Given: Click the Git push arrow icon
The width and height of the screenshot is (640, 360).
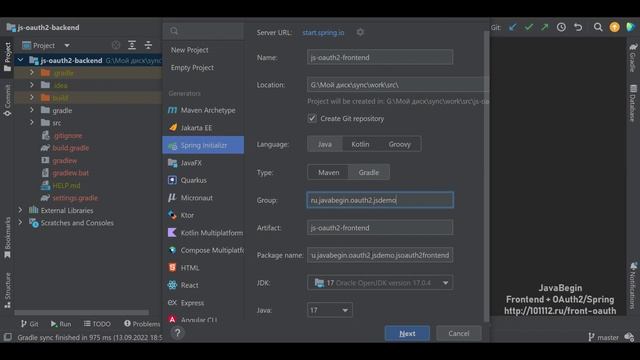Looking at the screenshot, I should [544, 27].
